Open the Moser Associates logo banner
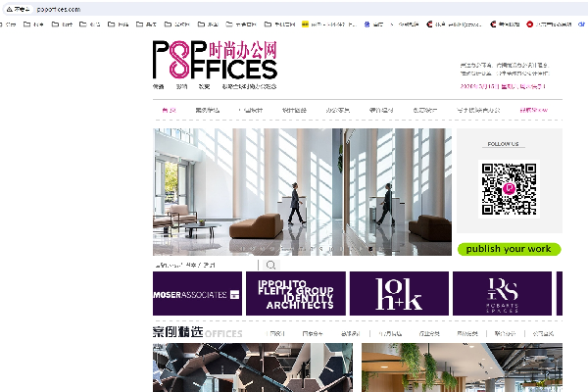 click(197, 293)
